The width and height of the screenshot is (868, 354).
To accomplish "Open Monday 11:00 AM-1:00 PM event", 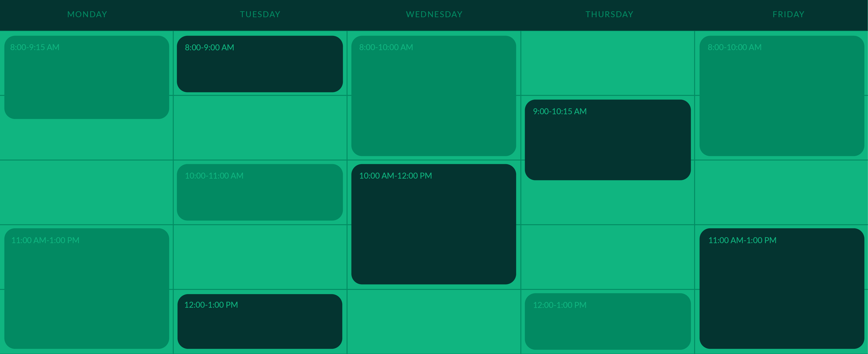I will point(87,288).
